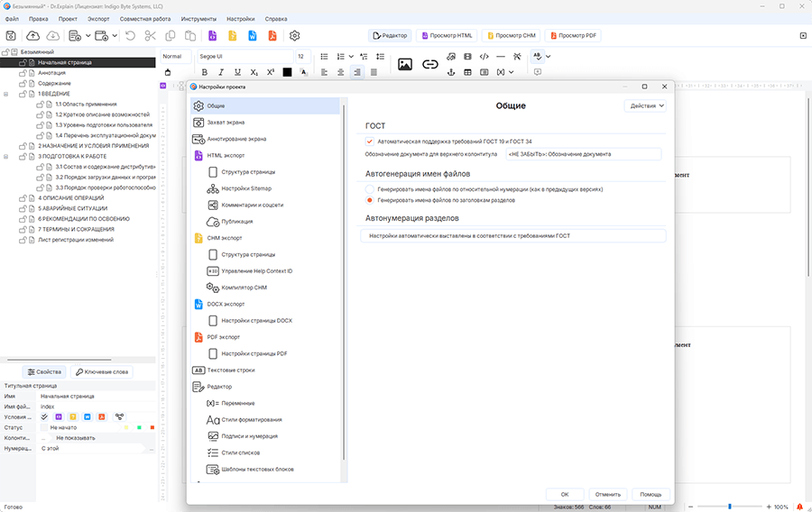Open the Экспорт menu
Viewport: 812px width, 512px height.
[98, 19]
